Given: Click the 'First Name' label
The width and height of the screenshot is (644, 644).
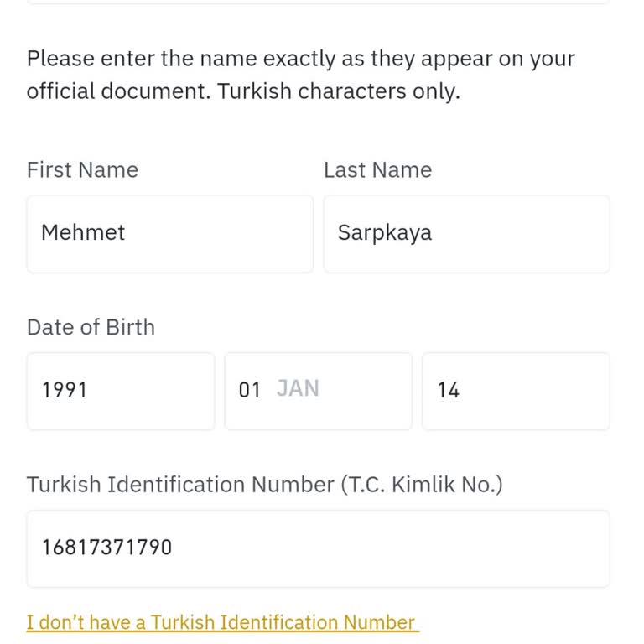Looking at the screenshot, I should pos(82,170).
